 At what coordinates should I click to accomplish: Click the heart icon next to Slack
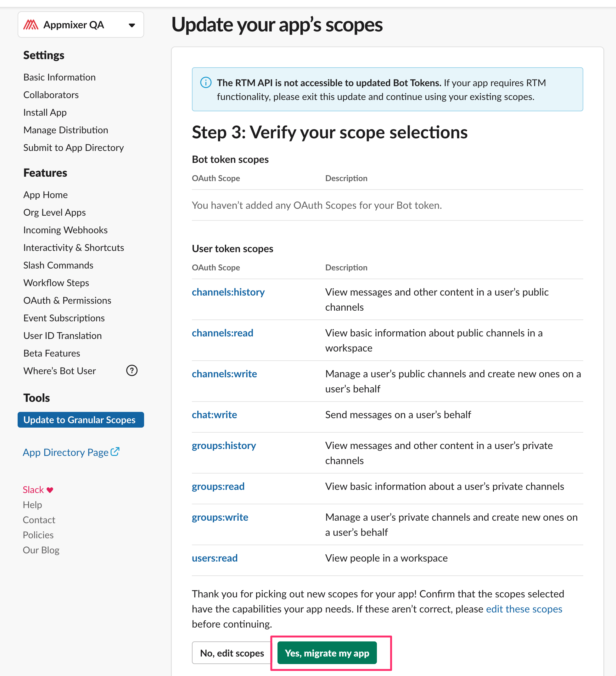point(50,490)
